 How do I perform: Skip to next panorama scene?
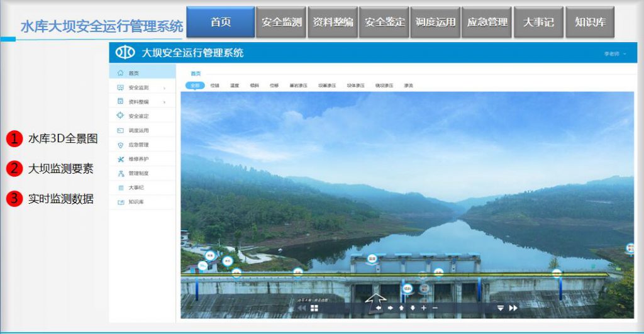pos(513,308)
